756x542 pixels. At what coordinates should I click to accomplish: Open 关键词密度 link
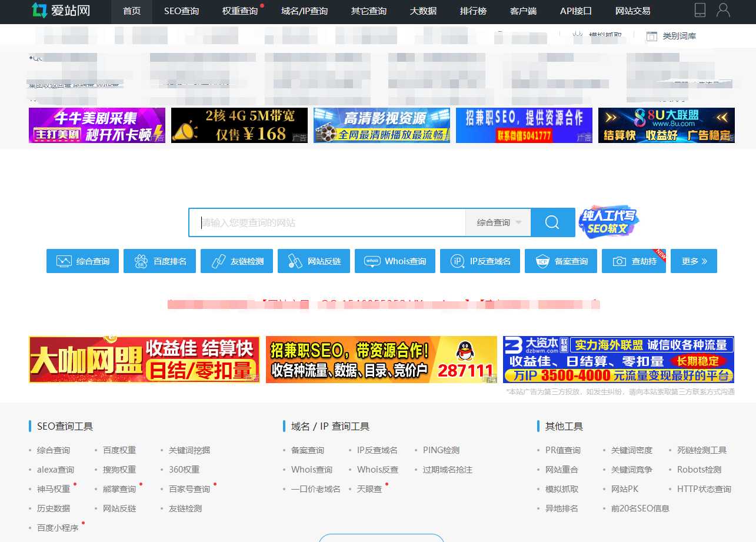click(632, 450)
